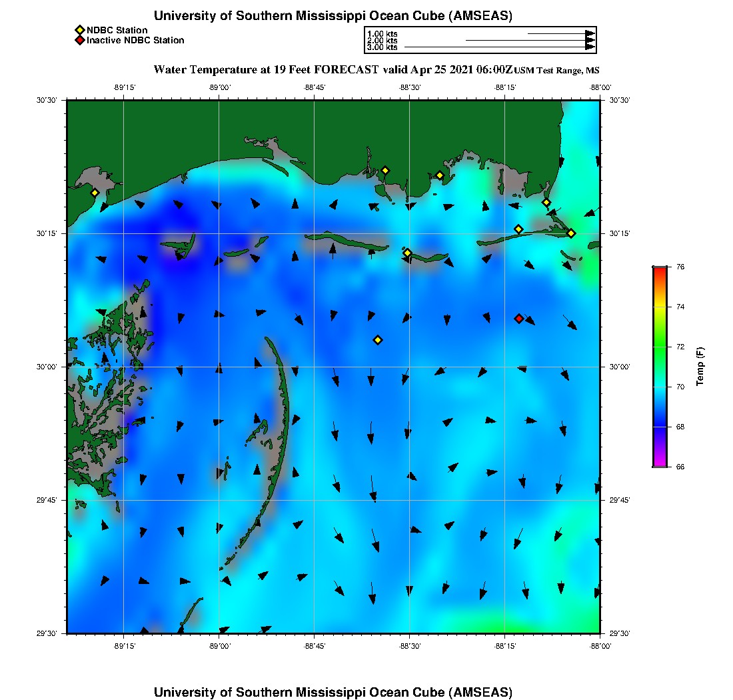
Task: Select the red inactive station marker on map
Action: (518, 319)
